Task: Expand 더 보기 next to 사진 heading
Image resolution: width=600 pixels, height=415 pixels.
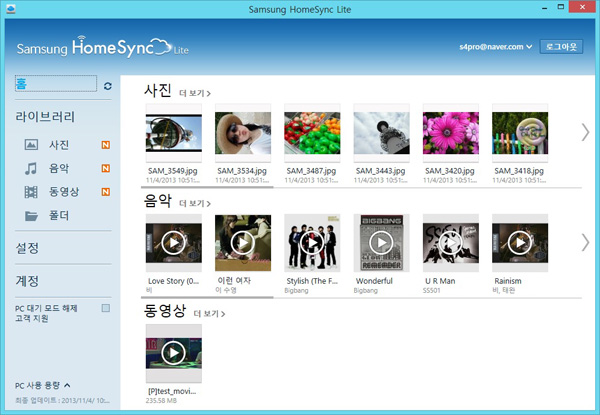Action: click(195, 93)
